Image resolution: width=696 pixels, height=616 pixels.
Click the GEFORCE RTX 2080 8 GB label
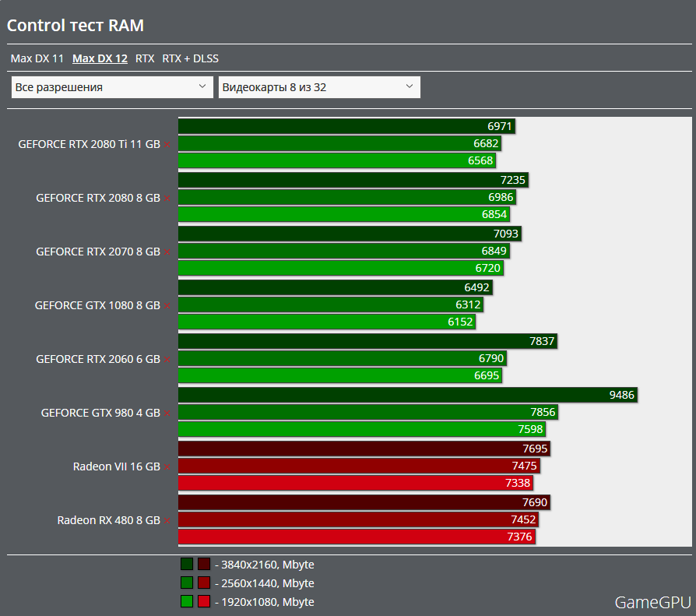[x=98, y=198]
